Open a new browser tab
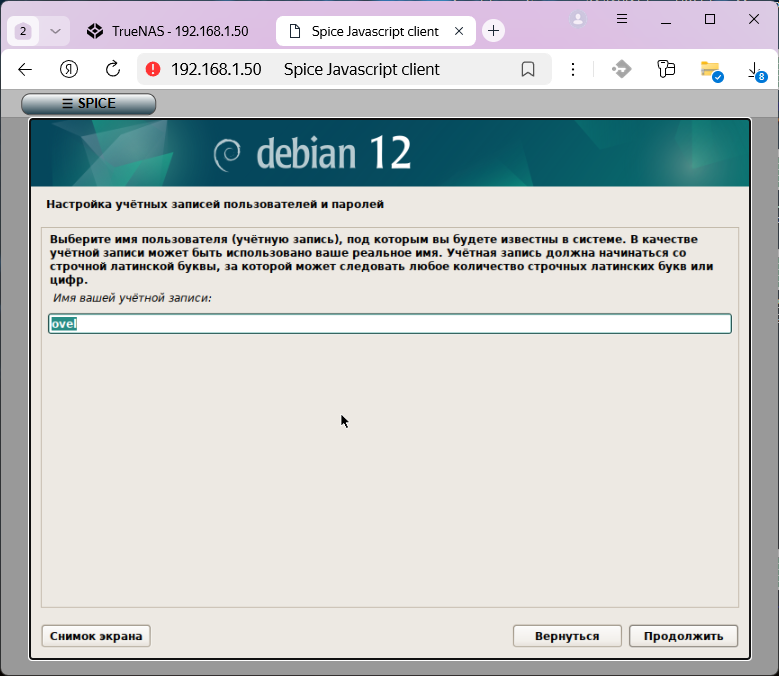Viewport: 779px width, 676px height. tap(493, 31)
